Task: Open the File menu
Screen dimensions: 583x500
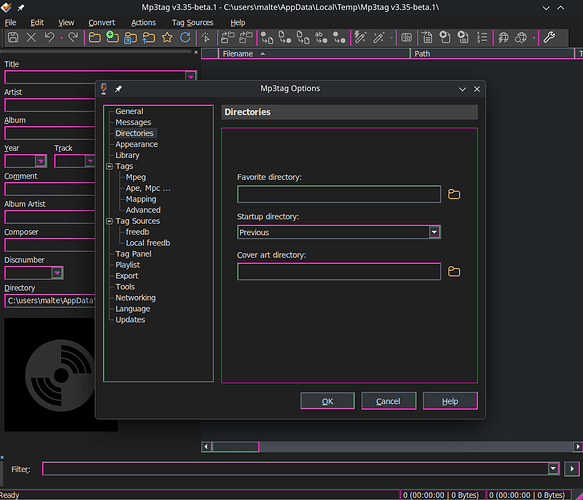Action: (x=10, y=23)
